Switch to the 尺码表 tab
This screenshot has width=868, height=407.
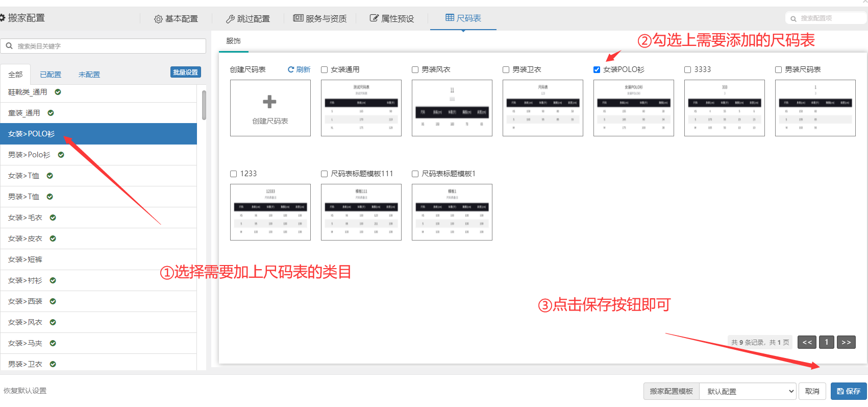[463, 18]
